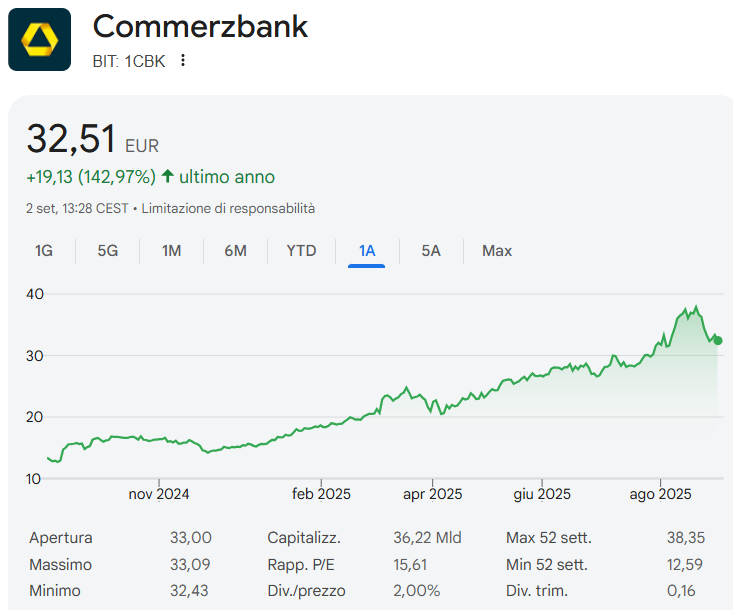Click the giu 2025 axis label
Viewport: 733px width, 610px height.
point(542,494)
